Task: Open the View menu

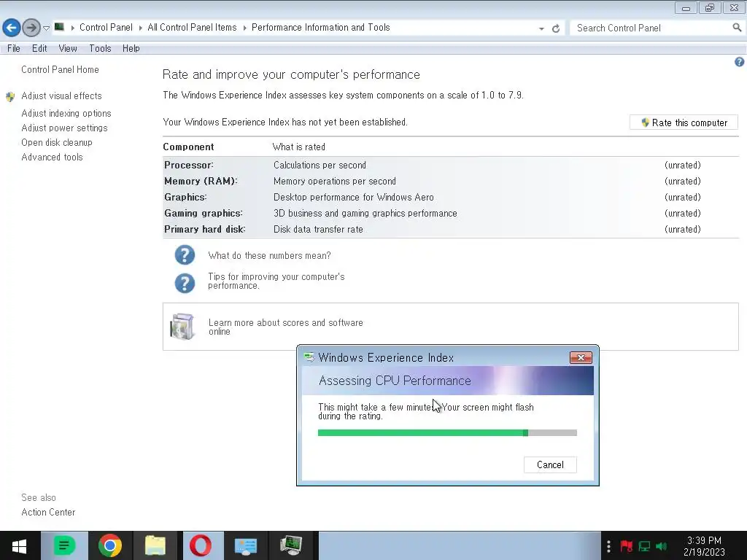Action: pos(68,49)
